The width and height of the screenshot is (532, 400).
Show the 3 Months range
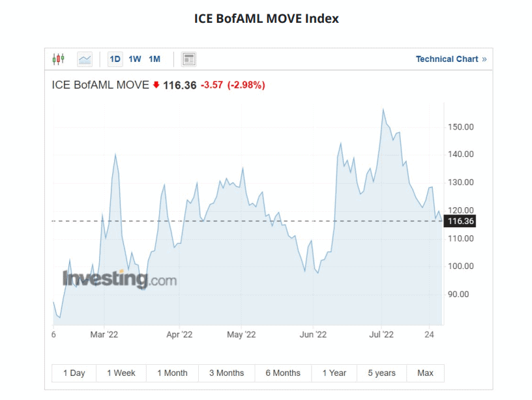[226, 373]
